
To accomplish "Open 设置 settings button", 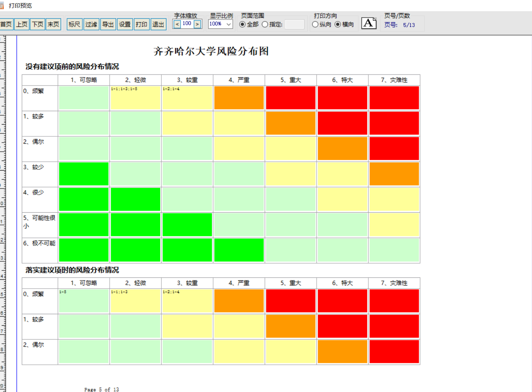I will 125,24.
